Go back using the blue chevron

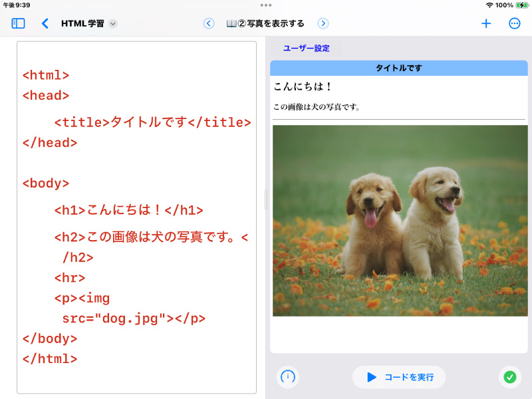(x=45, y=23)
